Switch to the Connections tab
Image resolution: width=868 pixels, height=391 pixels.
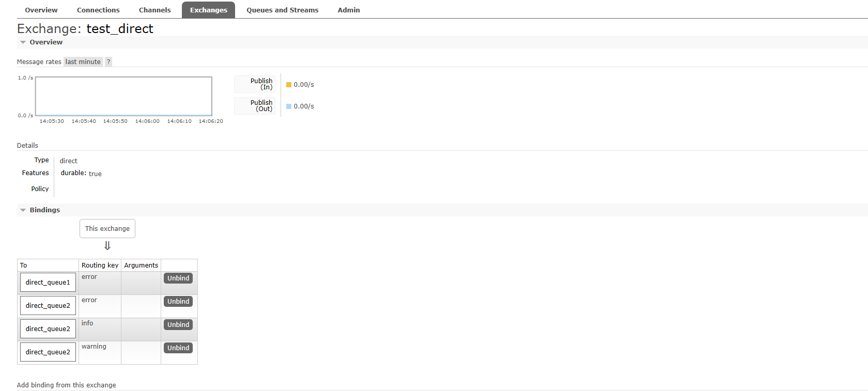(98, 10)
